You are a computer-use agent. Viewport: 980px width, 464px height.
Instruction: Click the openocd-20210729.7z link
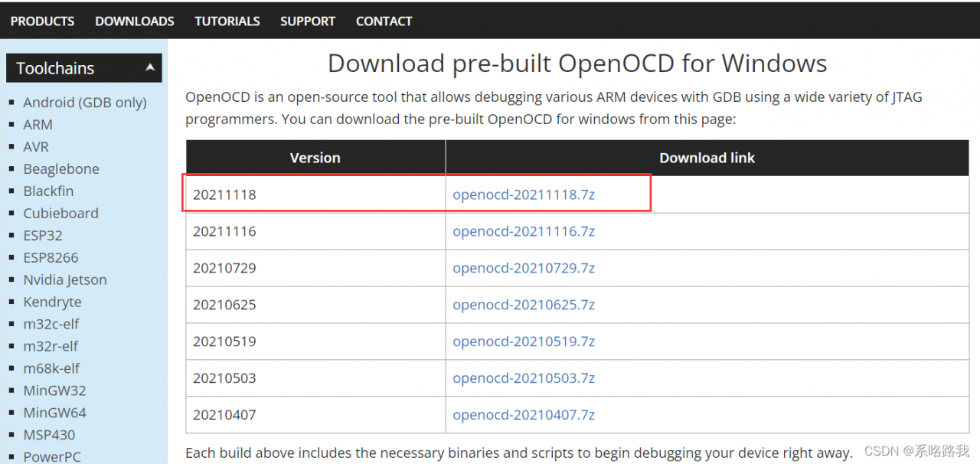click(524, 268)
